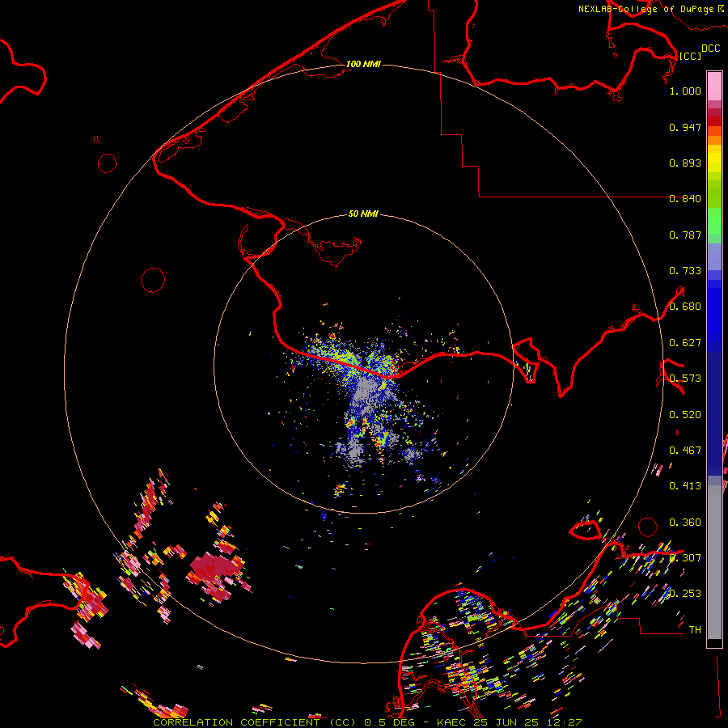Click the Correlation Coefficient KAEC caption text

pos(367,722)
